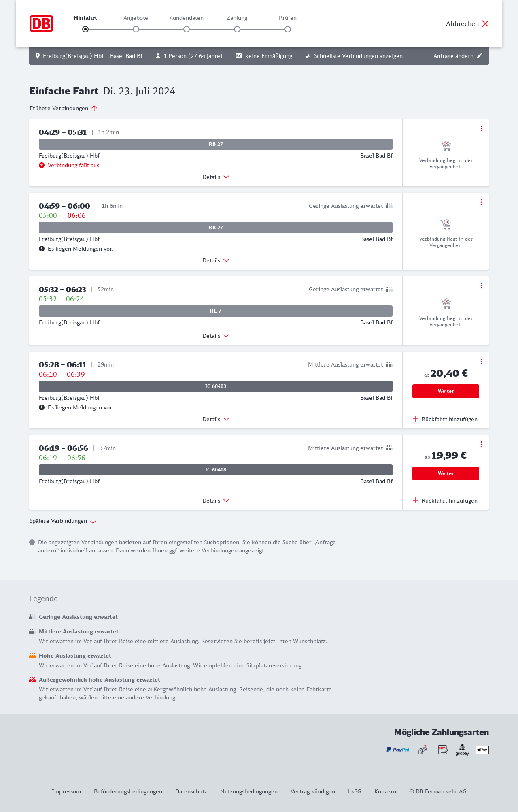Image resolution: width=518 pixels, height=812 pixels.
Task: Open three-dot menu for IC 60403 connection
Action: point(481,362)
